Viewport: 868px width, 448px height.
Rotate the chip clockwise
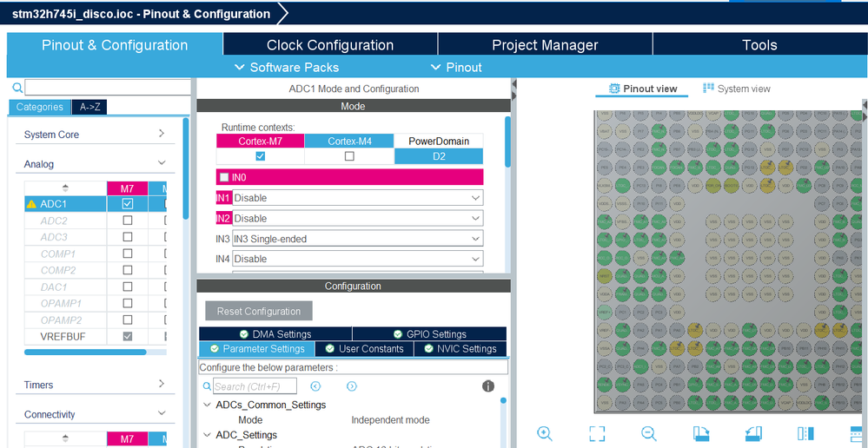click(701, 433)
